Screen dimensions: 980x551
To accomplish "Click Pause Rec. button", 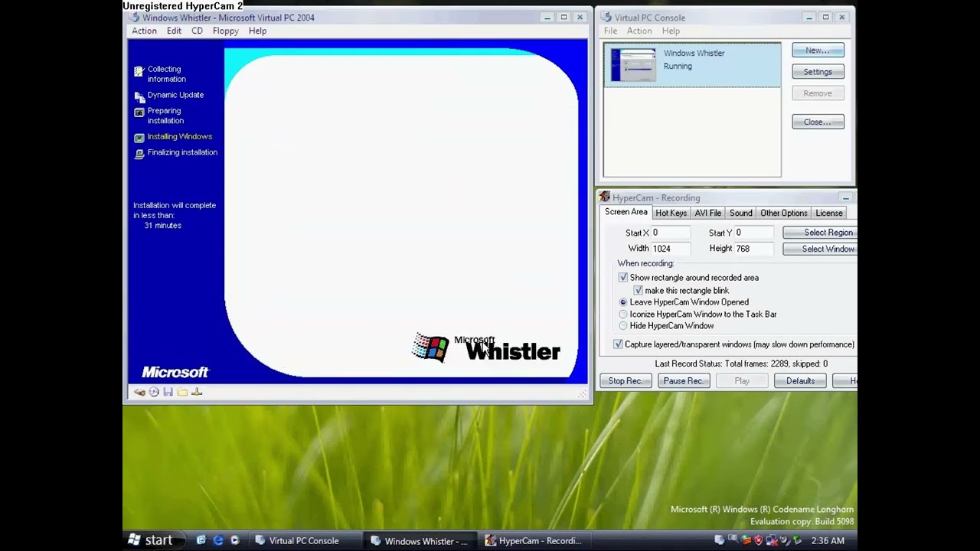I will click(x=684, y=381).
